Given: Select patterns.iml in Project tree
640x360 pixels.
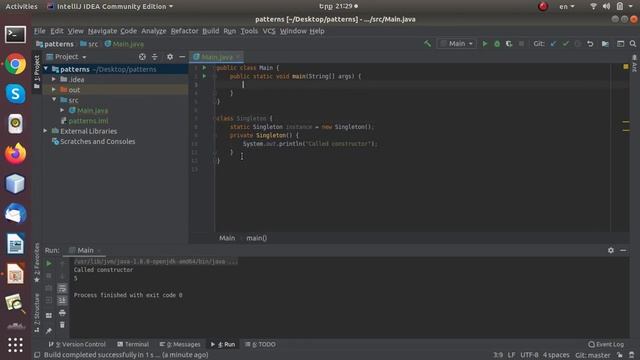Looking at the screenshot, I should (88, 121).
